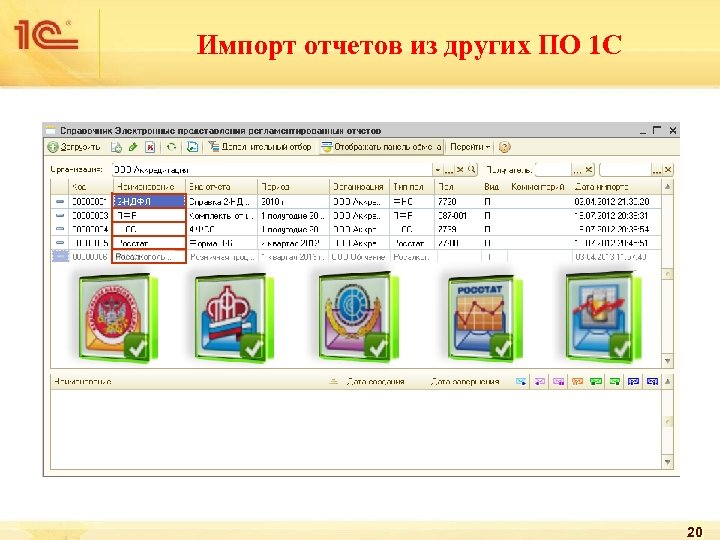Click the magnifier icon next to Организация field

pyautogui.click(x=471, y=170)
